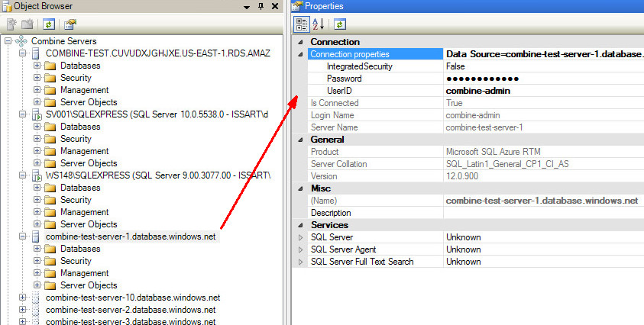Screen dimensions: 644x325
Task: Click the Refresh icon in Object Browser toolbar
Action: tap(48, 24)
